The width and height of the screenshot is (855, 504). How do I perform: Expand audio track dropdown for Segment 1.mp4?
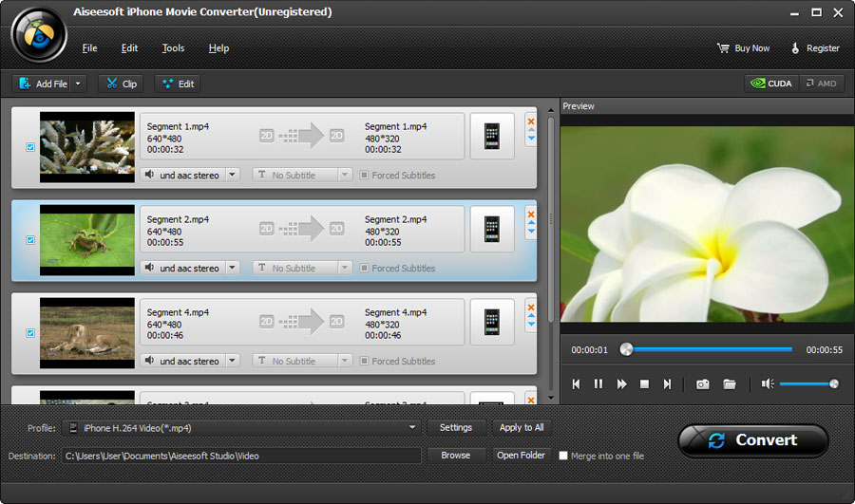(x=233, y=175)
